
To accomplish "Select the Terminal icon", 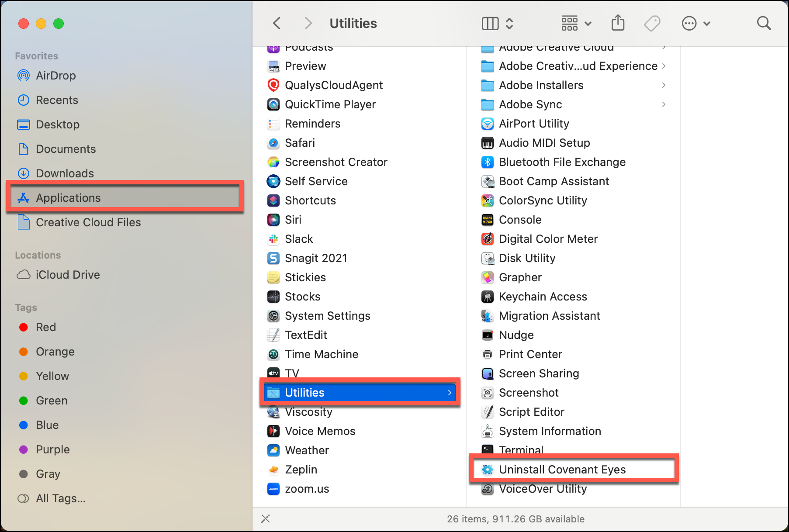I will pos(488,449).
